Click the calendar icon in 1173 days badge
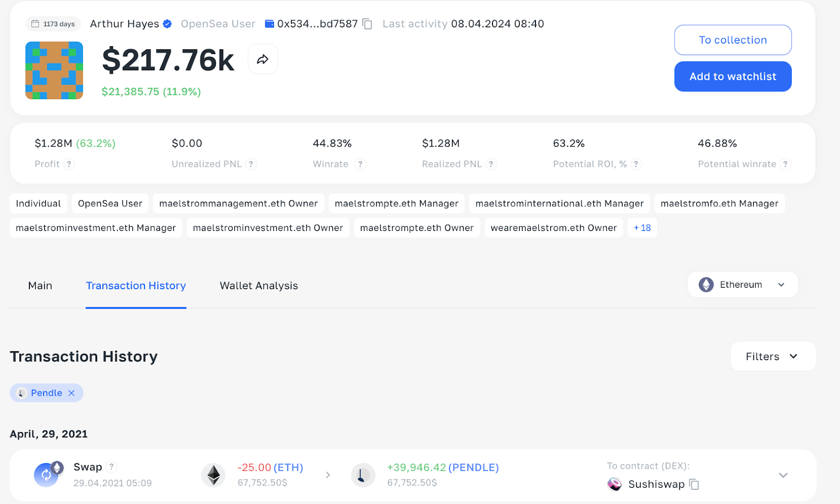Screen dimensions: 840x504 tap(35, 24)
